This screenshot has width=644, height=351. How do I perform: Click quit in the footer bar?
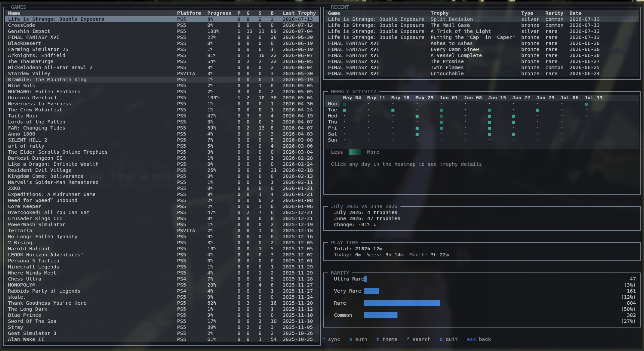coord(449,339)
